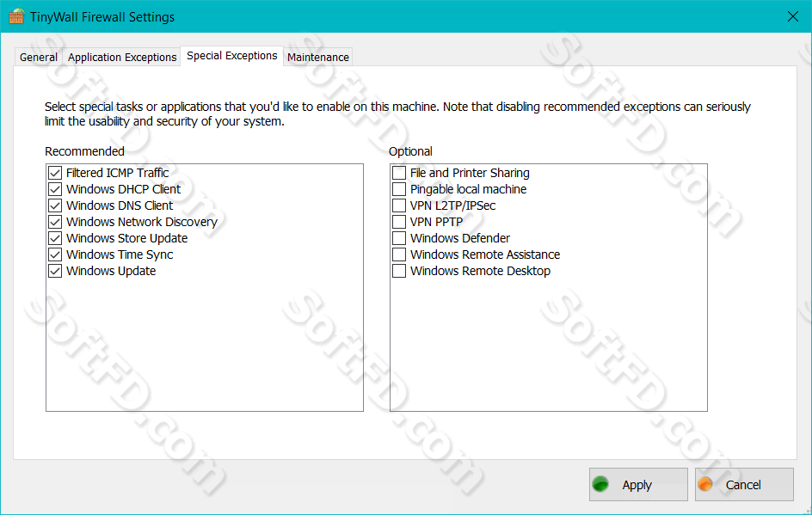Image resolution: width=812 pixels, height=515 pixels.
Task: Close the TinyWall Firewall Settings window
Action: pyautogui.click(x=793, y=16)
